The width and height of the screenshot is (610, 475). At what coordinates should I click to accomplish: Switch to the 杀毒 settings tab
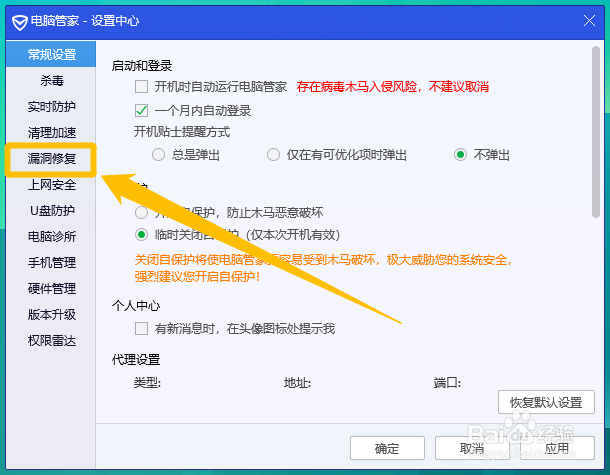tap(51, 81)
